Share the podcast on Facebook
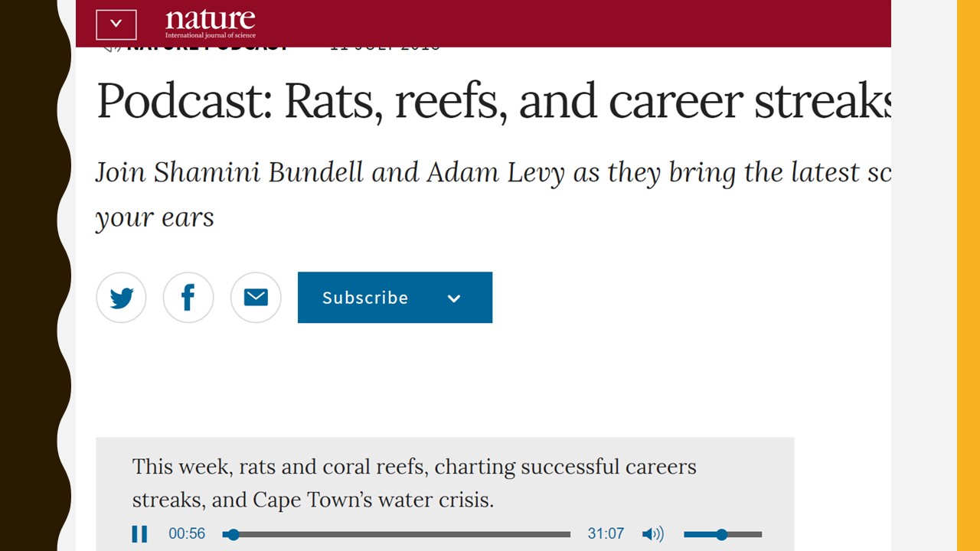The height and width of the screenshot is (551, 980). click(x=188, y=298)
